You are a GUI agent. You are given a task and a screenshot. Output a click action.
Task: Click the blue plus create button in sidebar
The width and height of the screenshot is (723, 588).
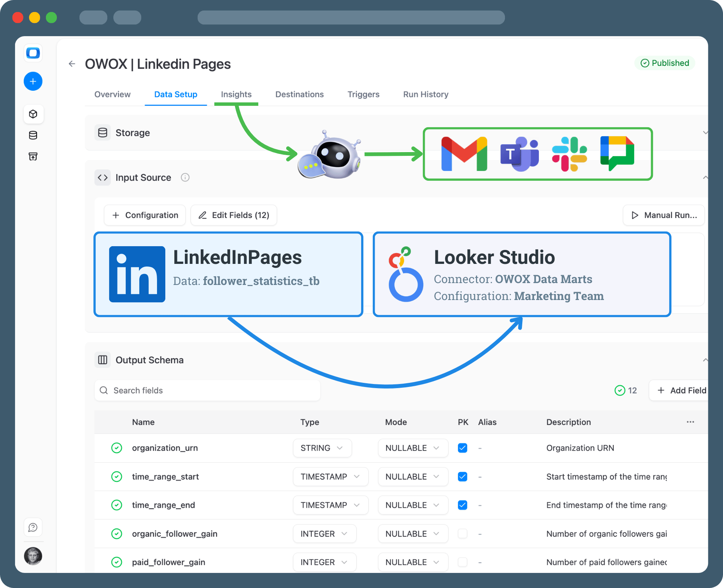pos(33,81)
